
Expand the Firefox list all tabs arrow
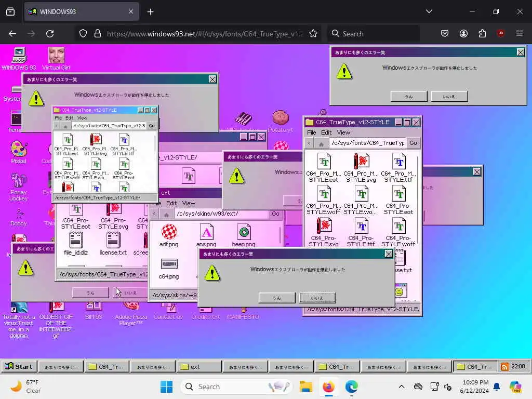429,11
